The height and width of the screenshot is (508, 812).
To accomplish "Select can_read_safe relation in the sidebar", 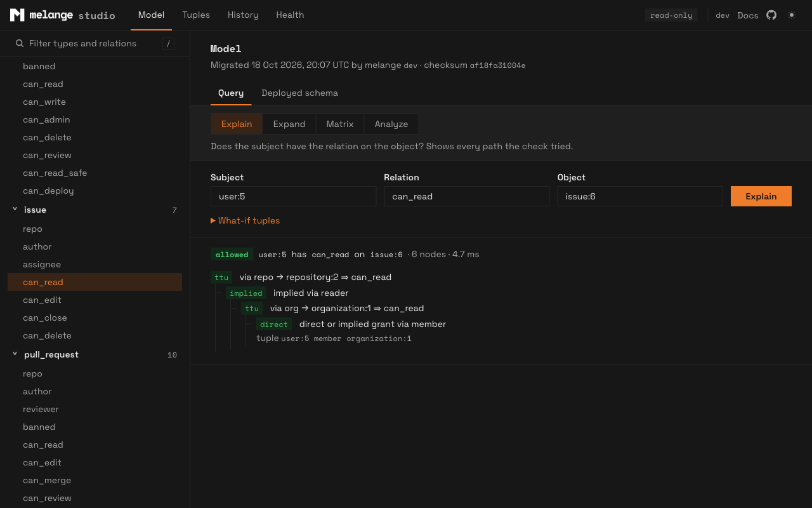I will pyautogui.click(x=95, y=173).
